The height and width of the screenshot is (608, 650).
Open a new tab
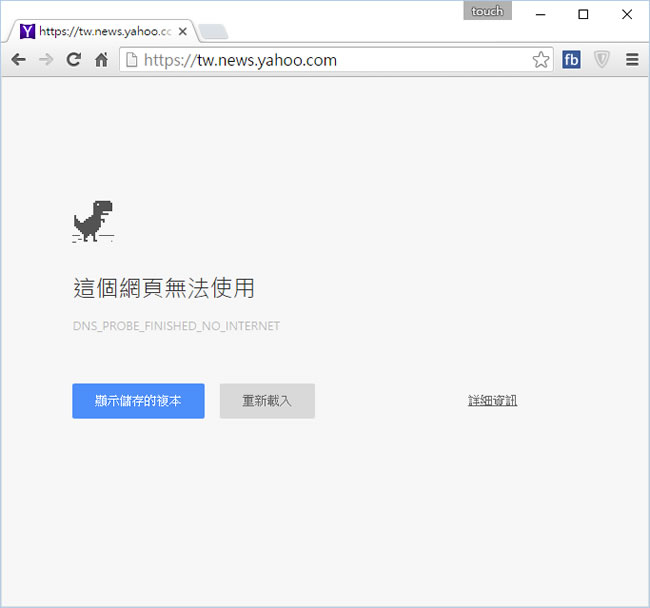(x=212, y=31)
